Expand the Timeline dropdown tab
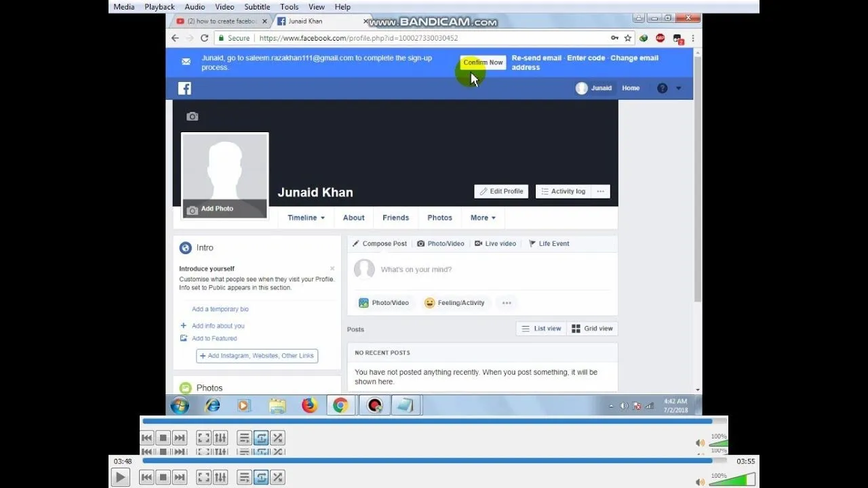Screen dimensions: 868x488 [x=306, y=218]
